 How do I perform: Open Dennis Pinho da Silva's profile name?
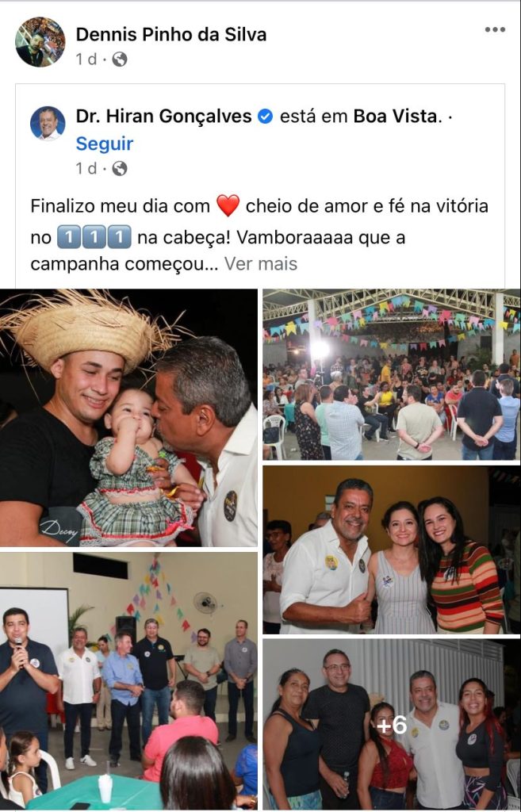point(171,34)
